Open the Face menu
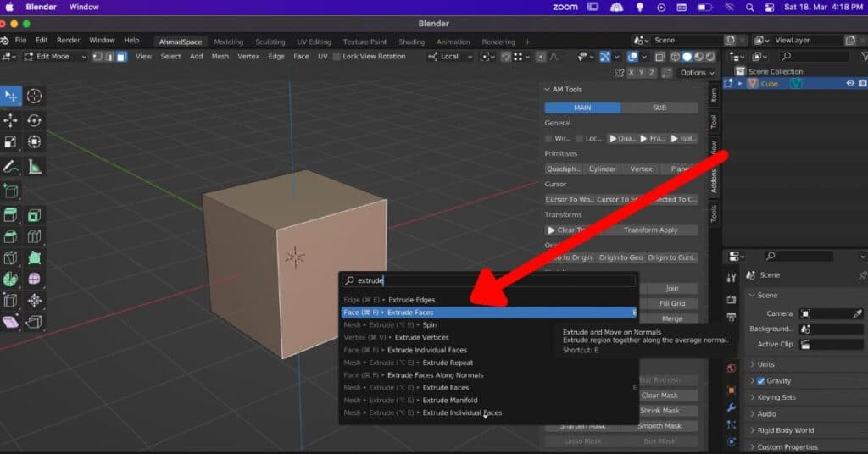This screenshot has height=454, width=868. tap(301, 57)
